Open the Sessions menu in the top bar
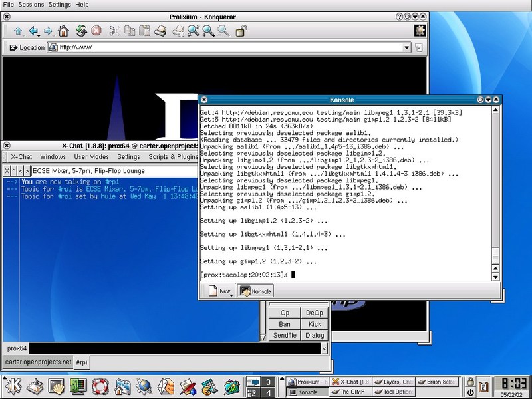The image size is (532, 399). 31,5
